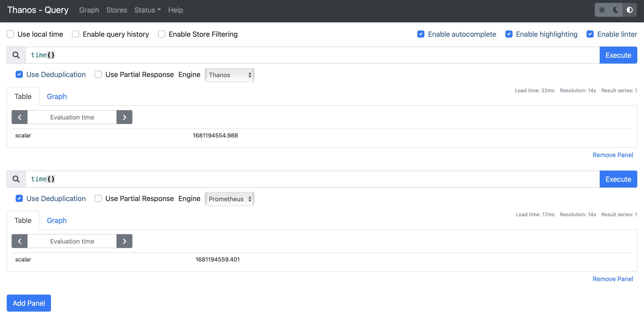Uncheck Use Deduplication in second panel
The image size is (644, 321).
(x=19, y=199)
